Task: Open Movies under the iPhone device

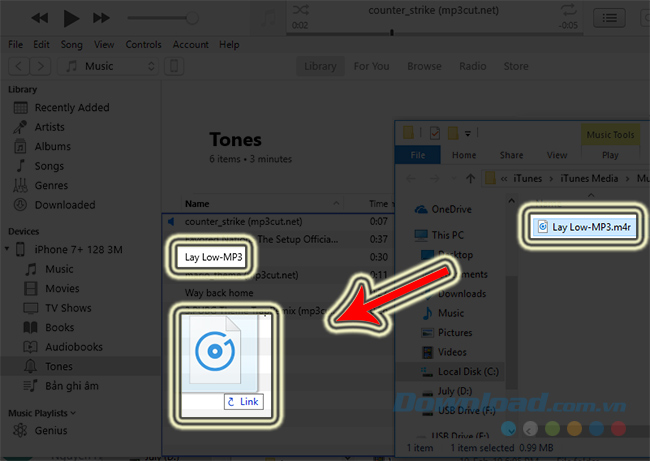Action: 62,289
